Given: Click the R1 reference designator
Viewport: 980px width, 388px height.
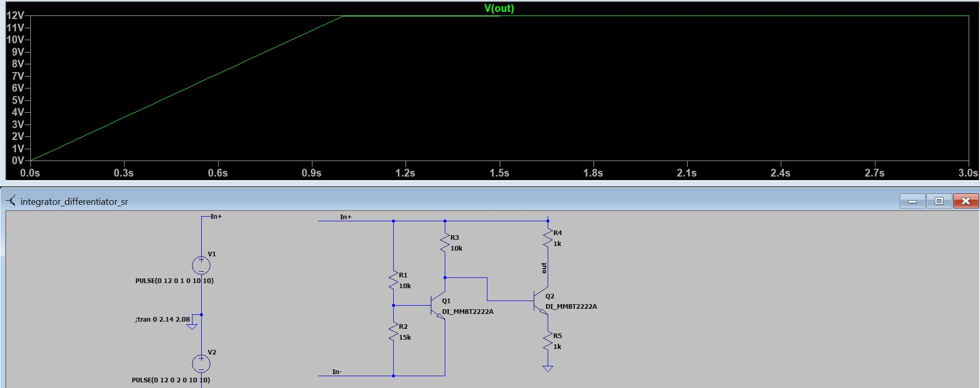Looking at the screenshot, I should coord(403,275).
